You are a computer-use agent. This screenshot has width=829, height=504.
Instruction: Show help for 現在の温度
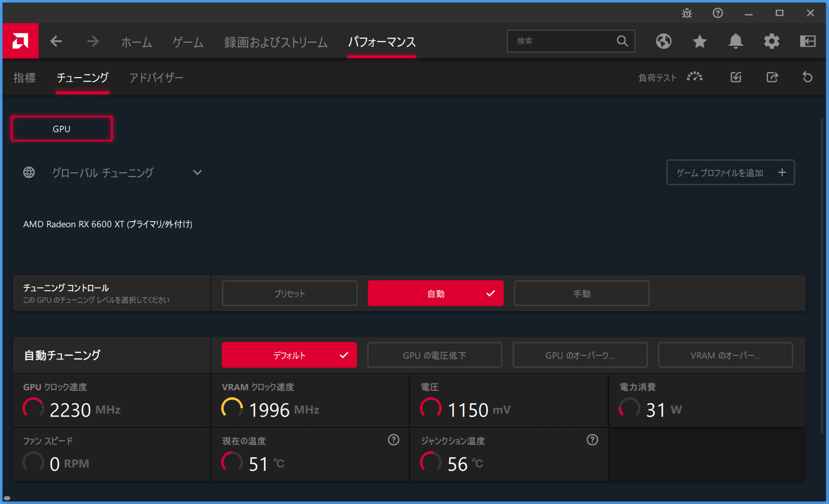coord(394,440)
